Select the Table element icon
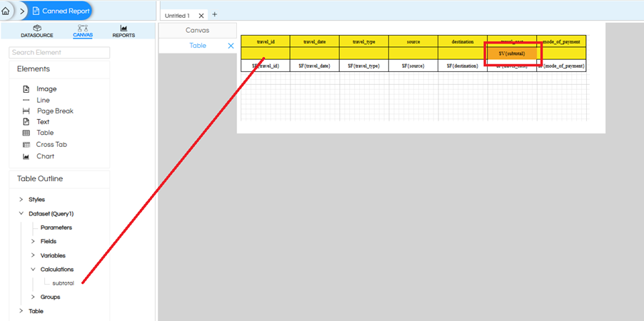Viewport: 644px width, 321px height. pos(26,133)
